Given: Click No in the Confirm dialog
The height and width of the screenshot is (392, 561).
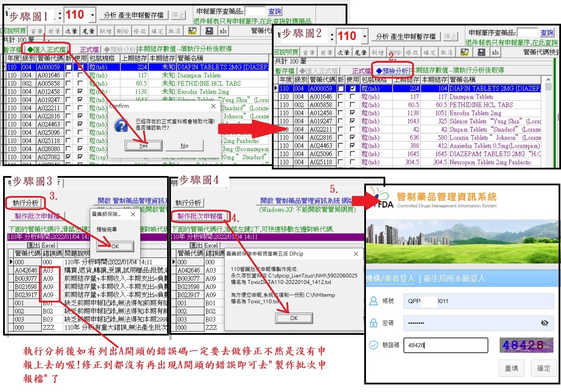Looking at the screenshot, I should pos(185,146).
